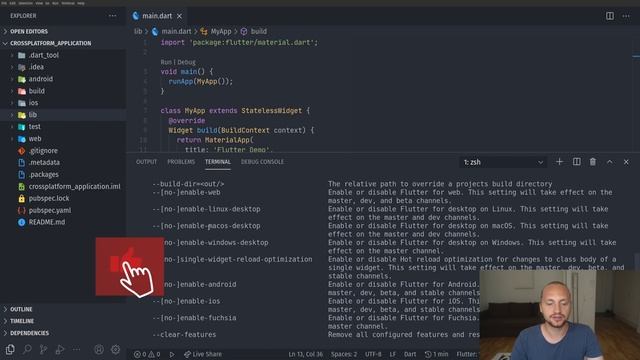Click the 1 min timer status item
Viewport: 640px width, 360px height.
tap(436, 354)
